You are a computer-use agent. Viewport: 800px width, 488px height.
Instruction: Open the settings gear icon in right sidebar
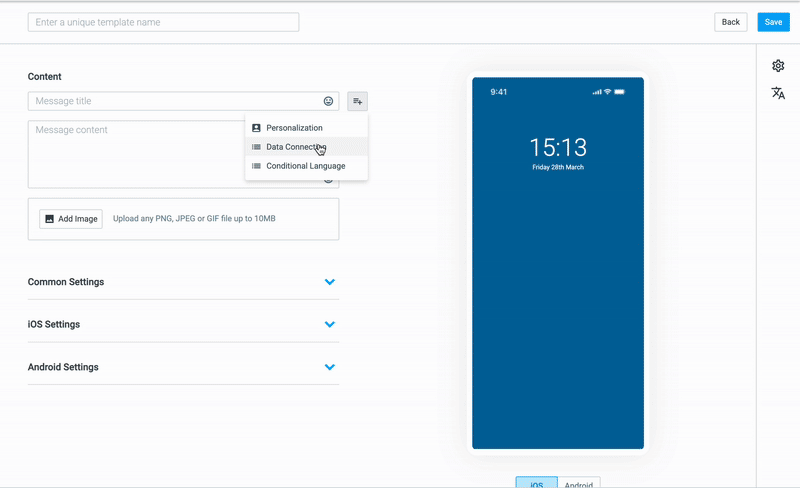click(778, 66)
